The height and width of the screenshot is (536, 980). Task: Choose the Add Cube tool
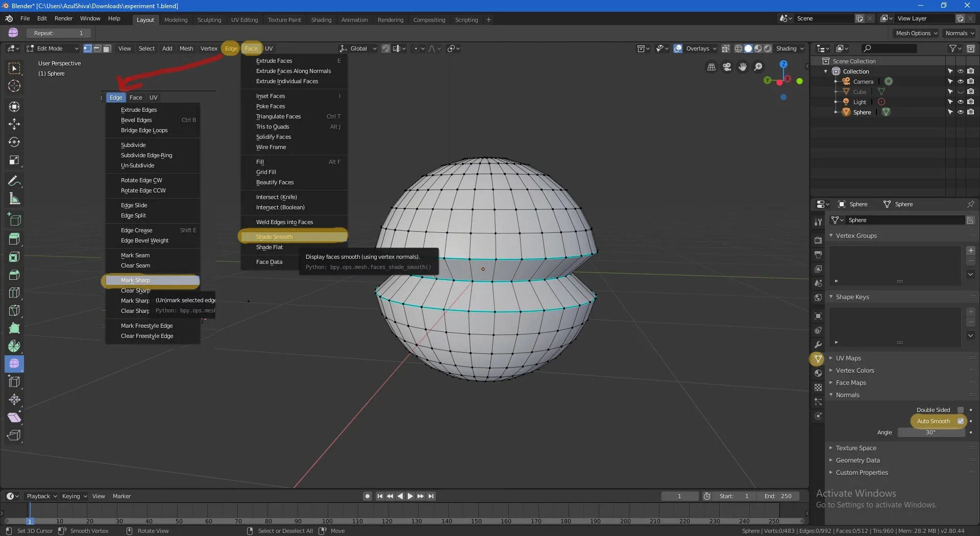pyautogui.click(x=14, y=220)
